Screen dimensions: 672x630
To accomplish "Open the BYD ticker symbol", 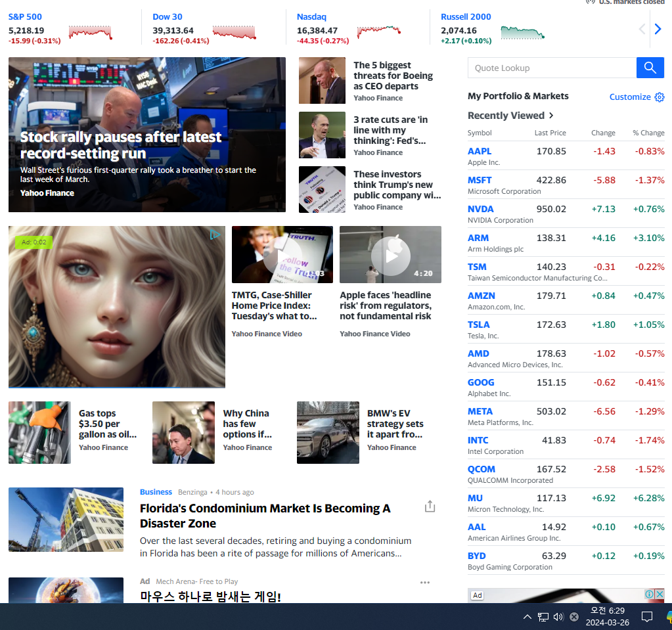I will [x=476, y=556].
